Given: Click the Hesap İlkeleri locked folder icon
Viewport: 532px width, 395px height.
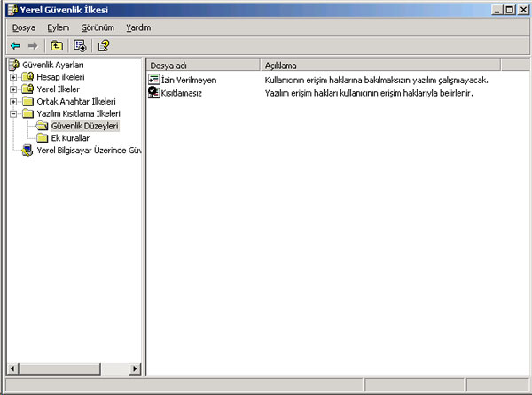Looking at the screenshot, I should tap(27, 77).
